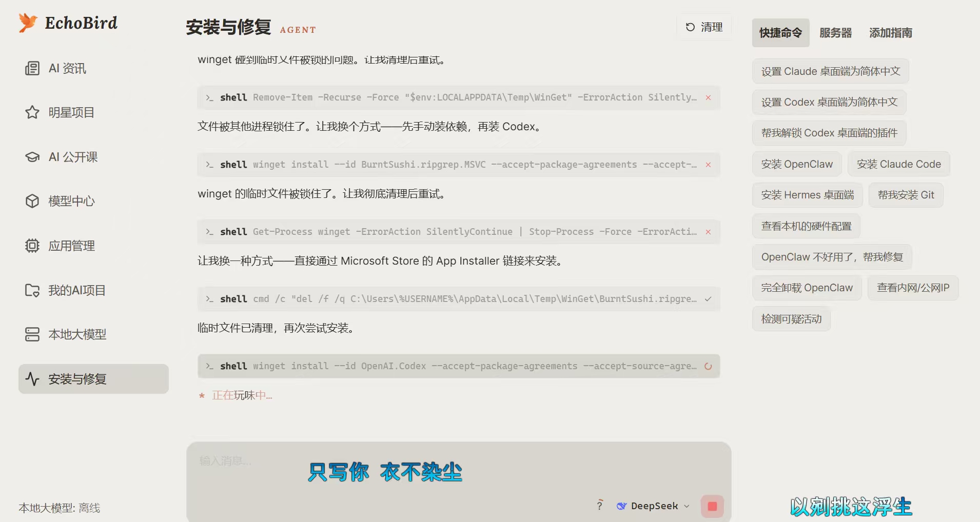
Task: Click the 安装 Claude Code quick command
Action: click(898, 164)
